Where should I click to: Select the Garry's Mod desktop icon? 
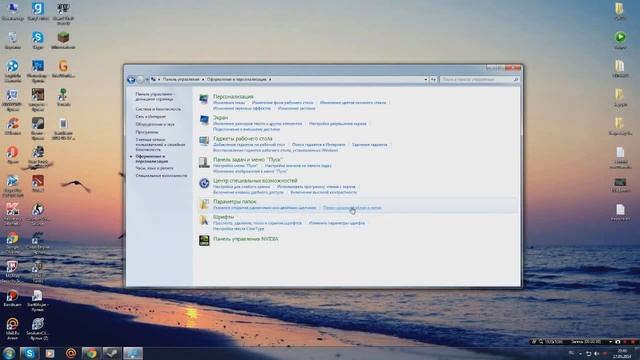pyautogui.click(x=38, y=11)
